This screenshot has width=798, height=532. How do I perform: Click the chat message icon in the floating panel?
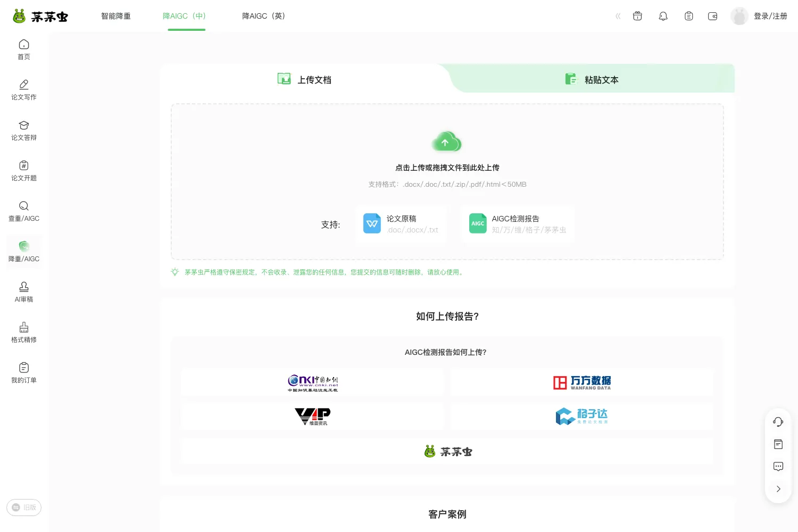coord(778,467)
